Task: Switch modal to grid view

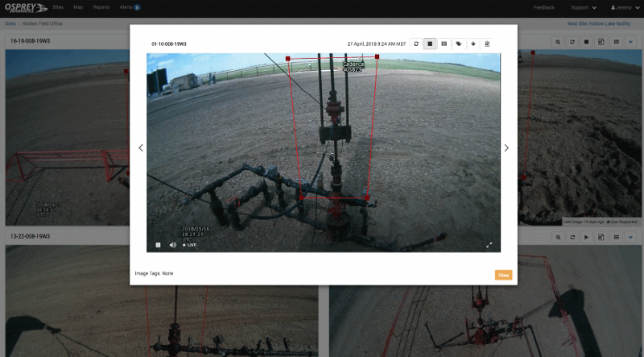Action: pos(444,44)
